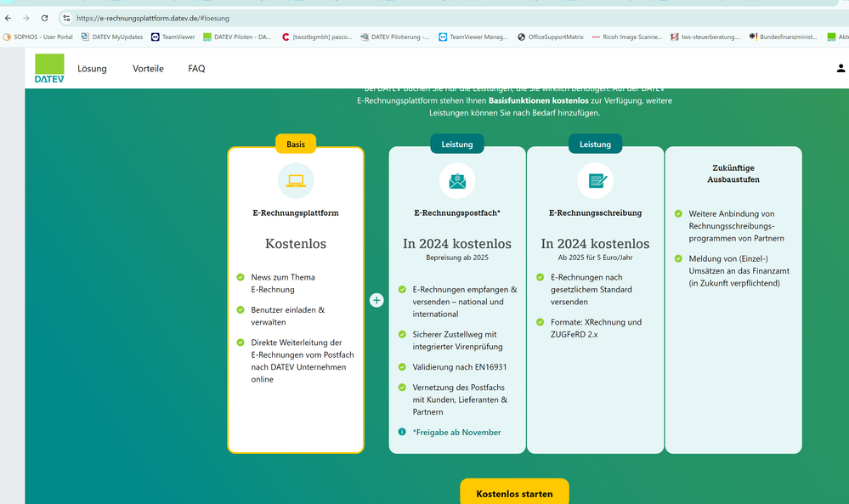This screenshot has width=849, height=504.
Task: Click the browser back arrow
Action: click(x=8, y=18)
